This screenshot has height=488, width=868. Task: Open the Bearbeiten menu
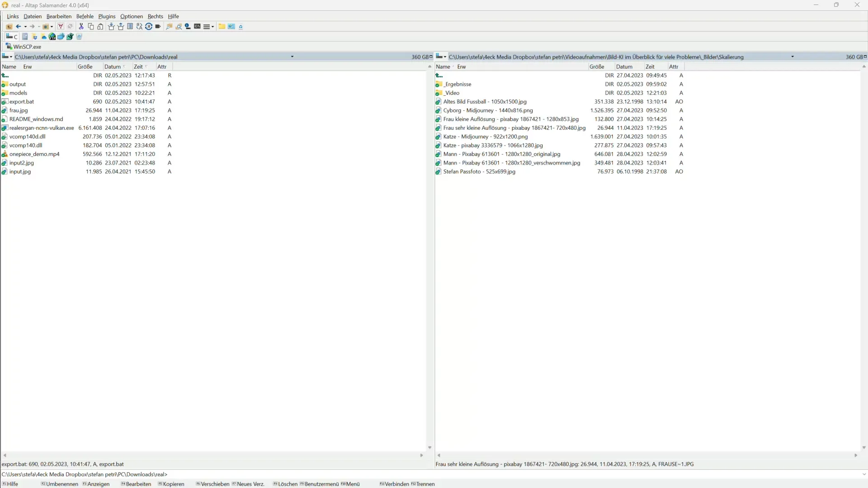(x=59, y=16)
